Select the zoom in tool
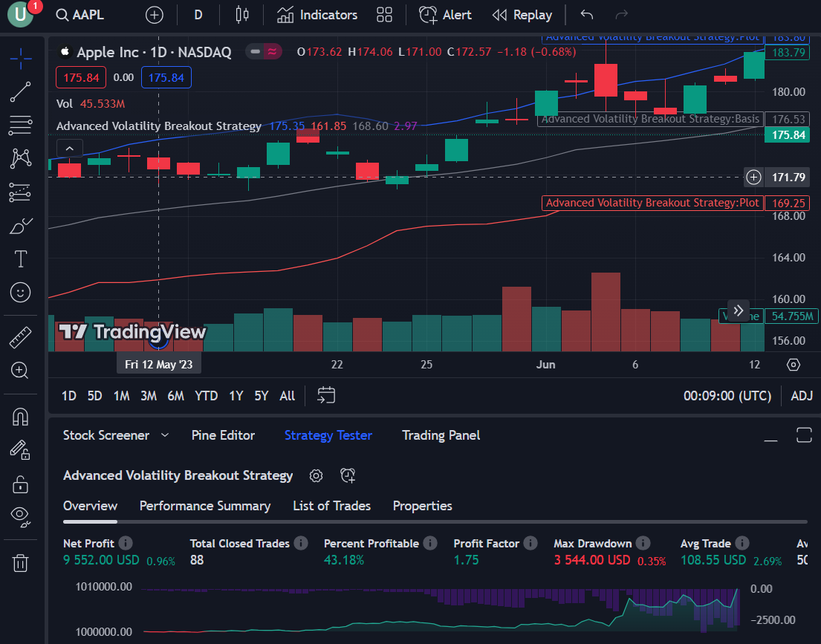 pos(20,371)
